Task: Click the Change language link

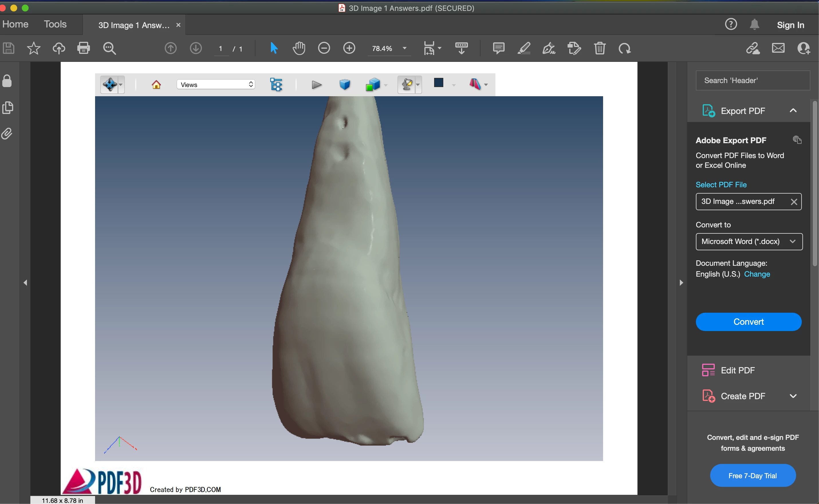Action: click(x=757, y=274)
